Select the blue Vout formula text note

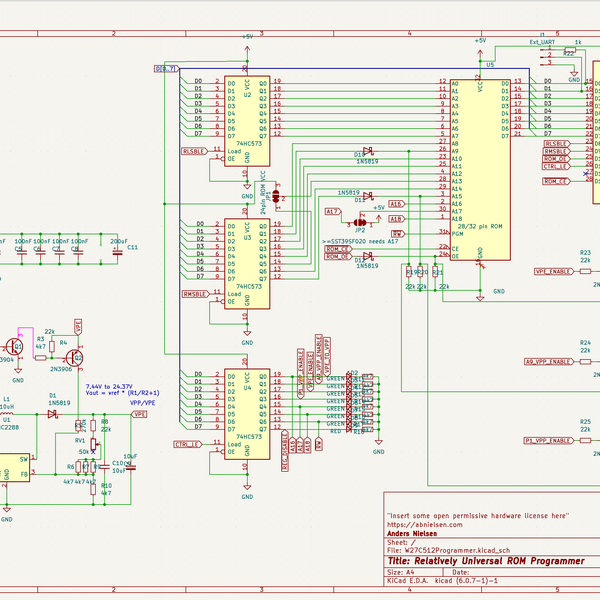122,390
